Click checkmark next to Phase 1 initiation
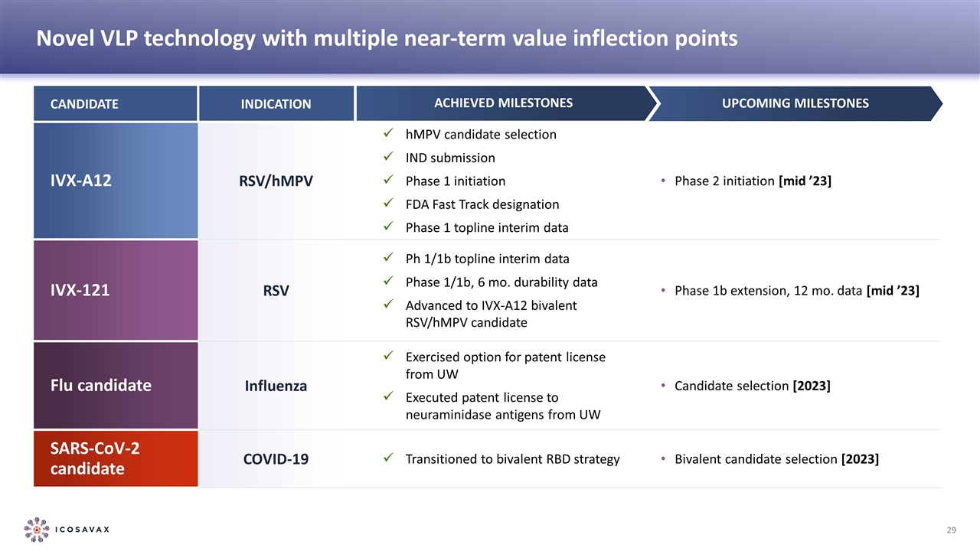This screenshot has width=980, height=551. (x=389, y=181)
